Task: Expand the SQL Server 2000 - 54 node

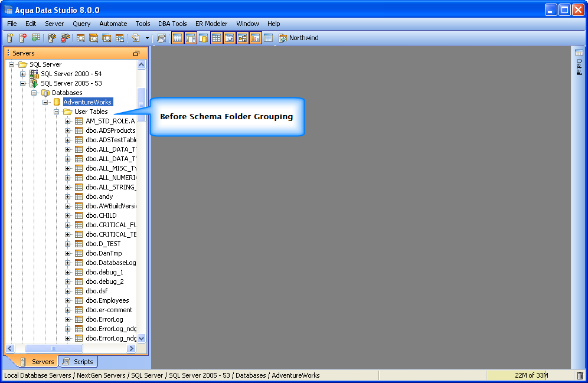Action: pyautogui.click(x=23, y=74)
